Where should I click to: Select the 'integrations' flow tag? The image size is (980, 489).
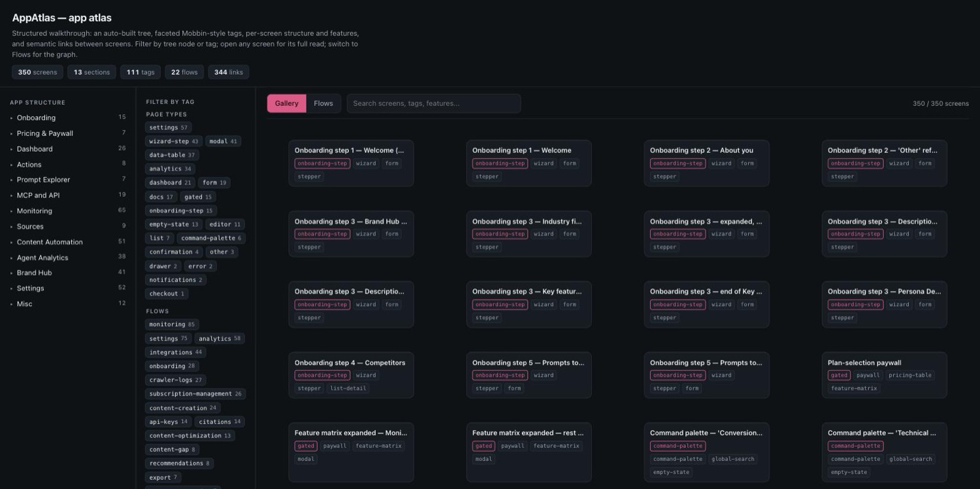point(176,352)
